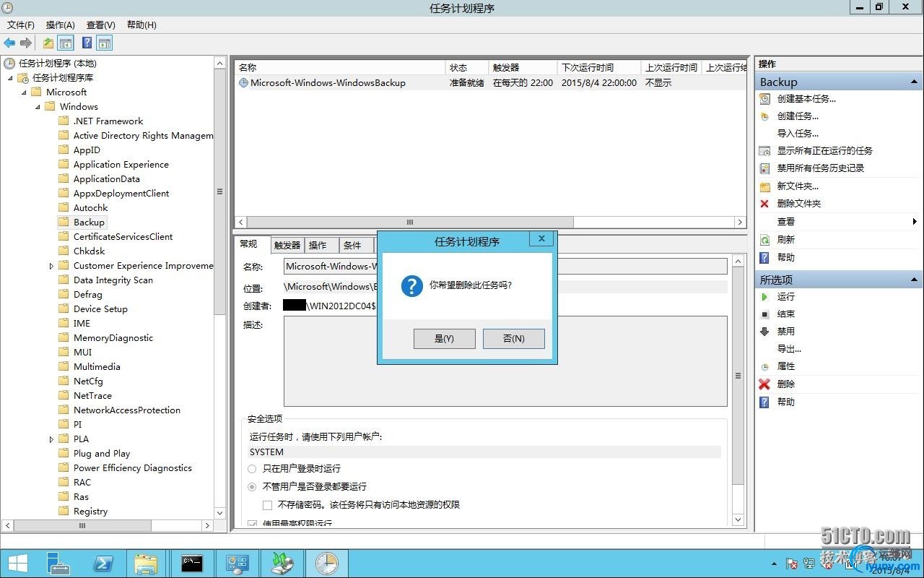Open the 帮助(H) menu

tap(141, 25)
